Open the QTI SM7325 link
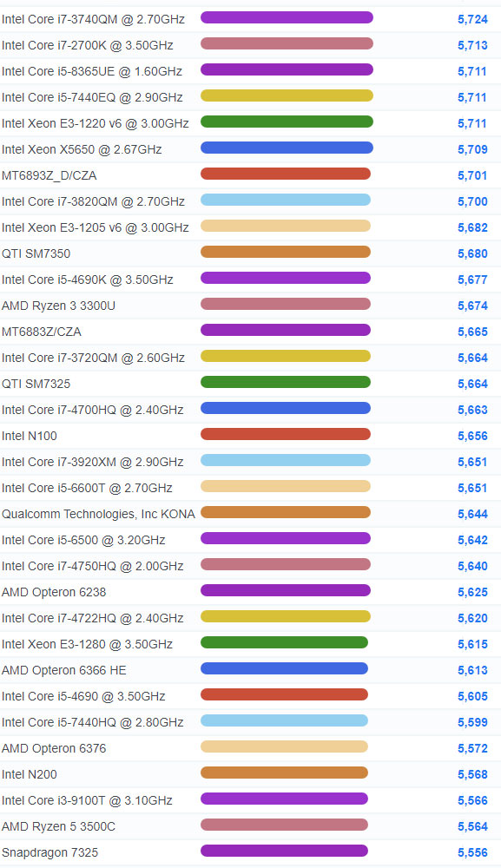 pos(36,384)
